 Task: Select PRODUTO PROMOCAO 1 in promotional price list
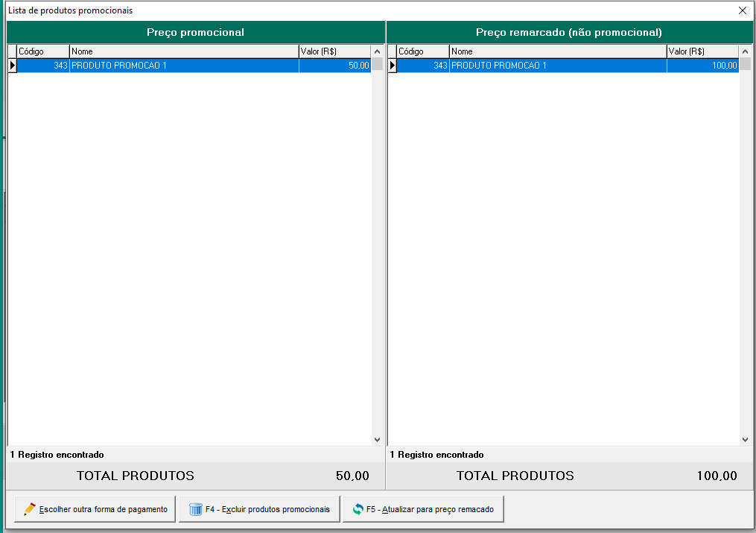tap(183, 66)
